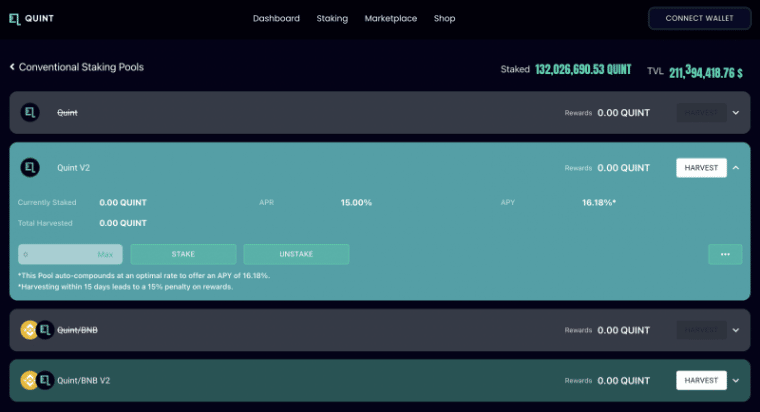
Task: Click the back arrow beside Conventional Staking Pools
Action: tap(12, 67)
